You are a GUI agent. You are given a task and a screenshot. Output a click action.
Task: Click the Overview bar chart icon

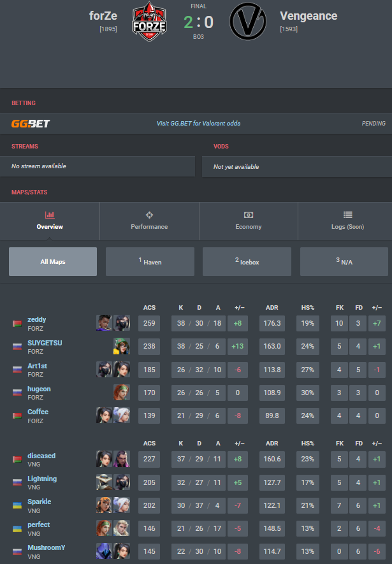(50, 215)
